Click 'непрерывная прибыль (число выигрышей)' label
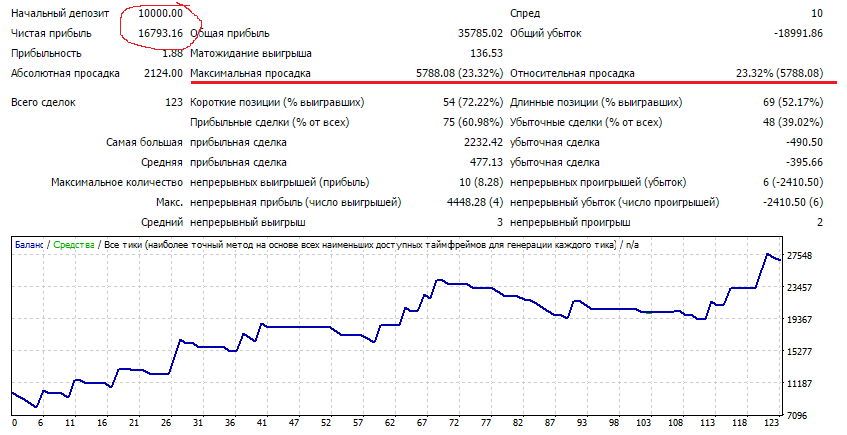Image resolution: width=847 pixels, height=435 pixels. click(x=295, y=202)
